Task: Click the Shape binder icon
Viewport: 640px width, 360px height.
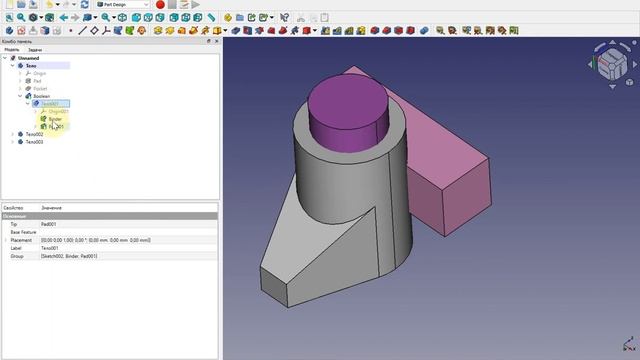Action: (118, 31)
